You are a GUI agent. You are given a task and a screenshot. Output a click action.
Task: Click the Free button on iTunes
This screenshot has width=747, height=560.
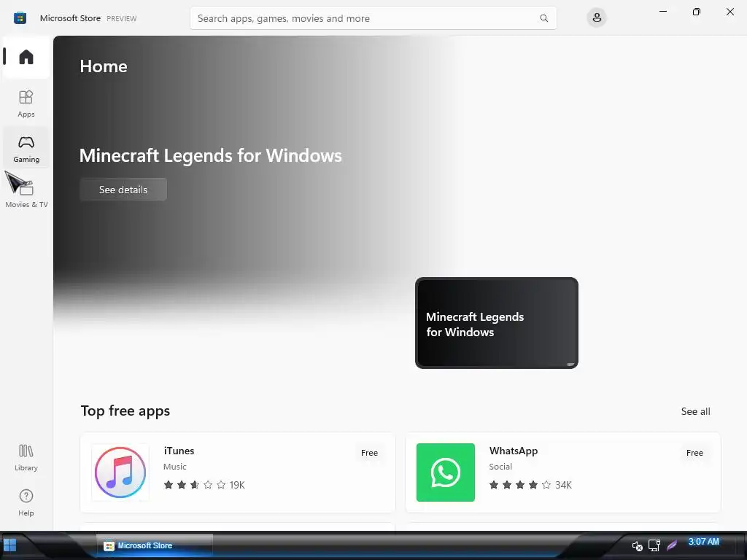[x=369, y=453]
